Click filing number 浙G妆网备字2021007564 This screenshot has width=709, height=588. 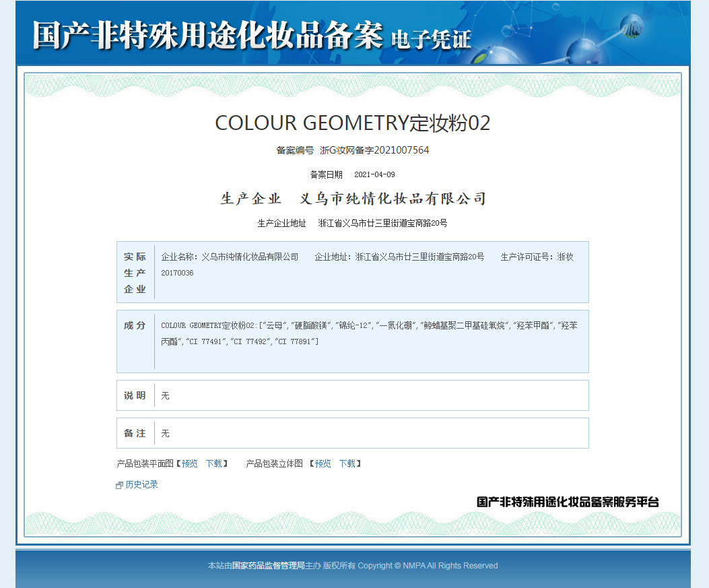(374, 150)
